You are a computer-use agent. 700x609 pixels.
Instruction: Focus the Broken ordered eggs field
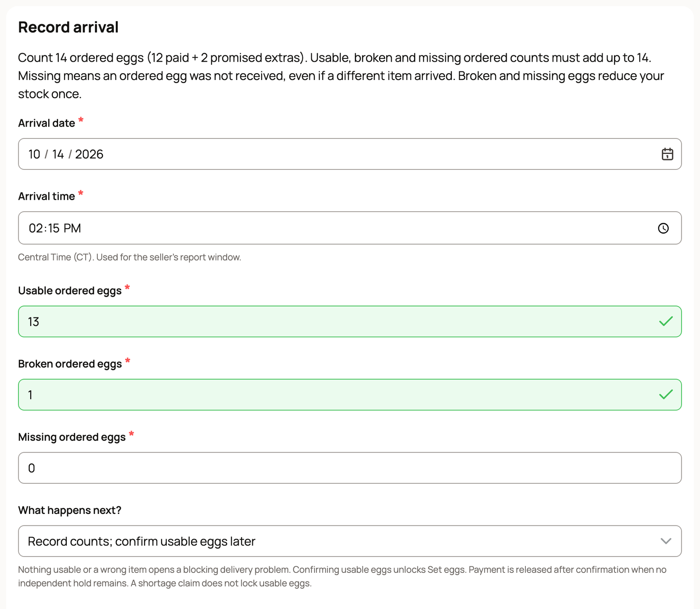coord(350,395)
